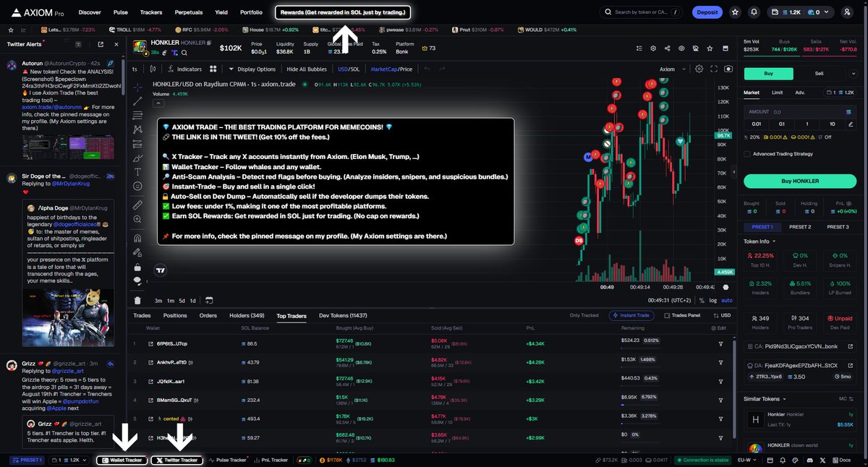
Task: Select the PRESET 2 tab
Action: (x=799, y=227)
